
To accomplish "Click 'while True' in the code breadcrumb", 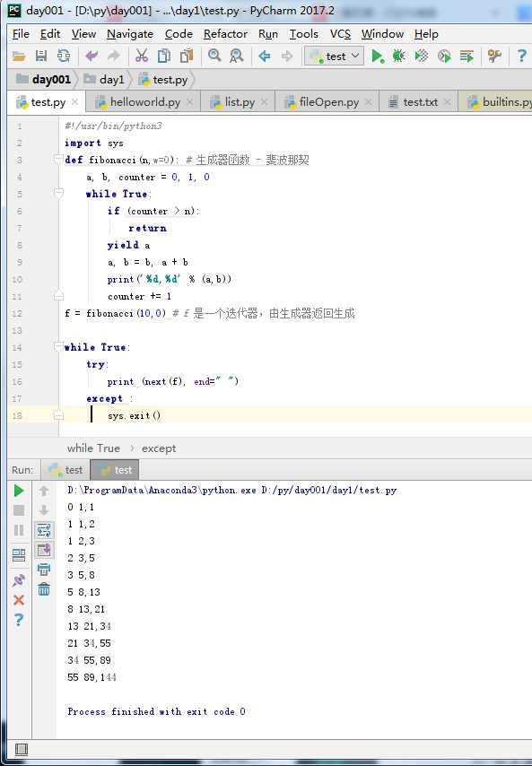I will point(93,448).
